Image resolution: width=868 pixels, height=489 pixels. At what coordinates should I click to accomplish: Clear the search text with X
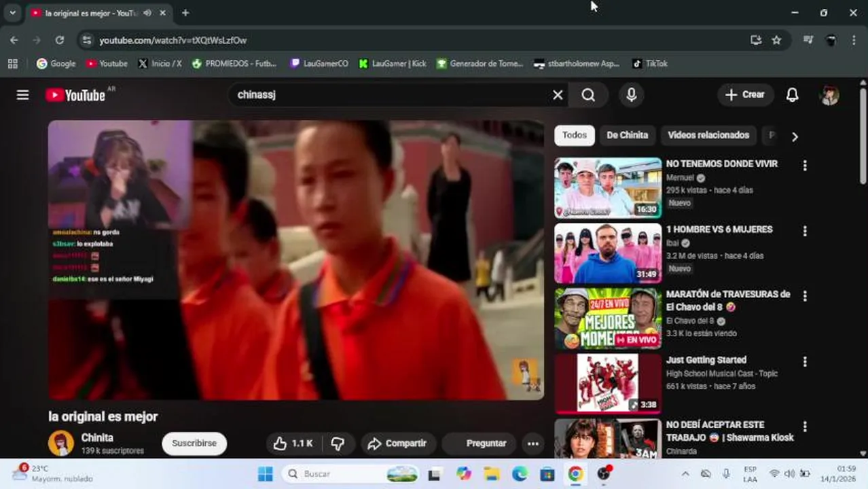(558, 95)
